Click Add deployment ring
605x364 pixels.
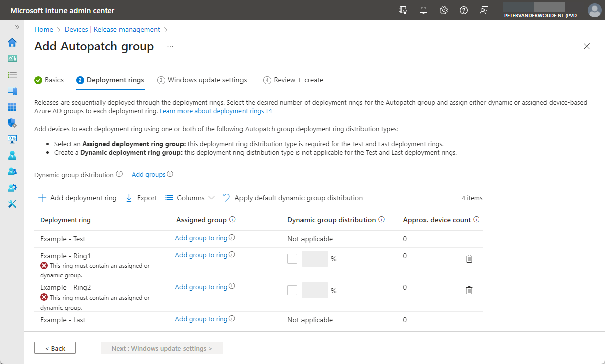pyautogui.click(x=77, y=197)
